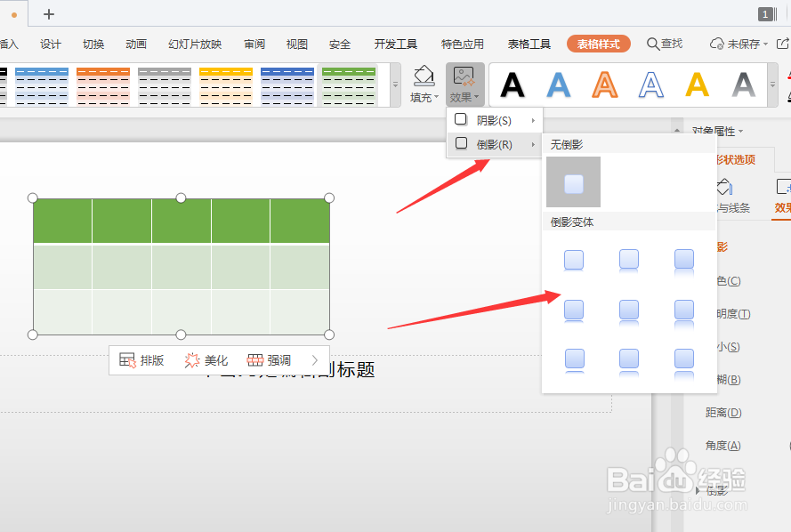Click the Search (查找) button

click(665, 44)
